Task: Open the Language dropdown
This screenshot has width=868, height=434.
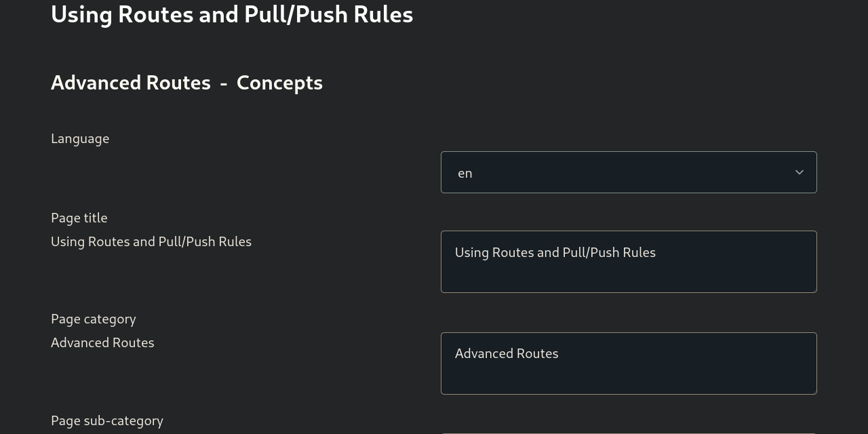Action: click(x=628, y=172)
